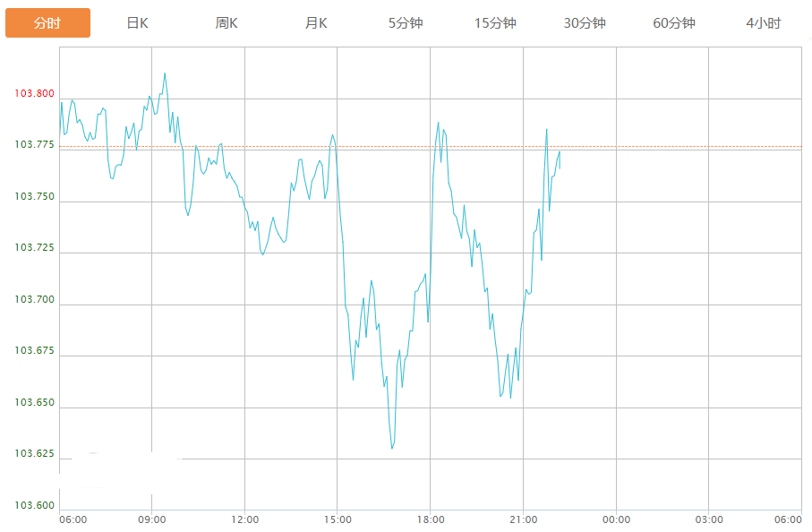
Task: Switch to the 5分钟 interval
Action: click(x=406, y=23)
